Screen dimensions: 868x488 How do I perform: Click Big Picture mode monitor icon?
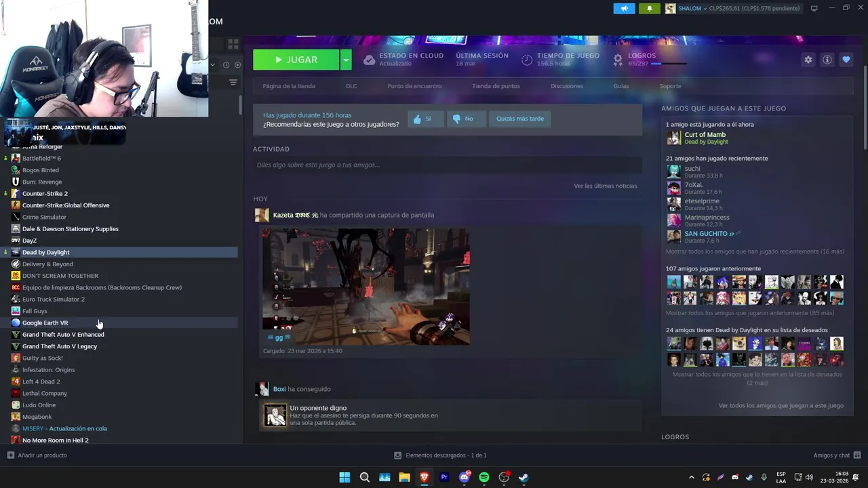click(x=814, y=8)
